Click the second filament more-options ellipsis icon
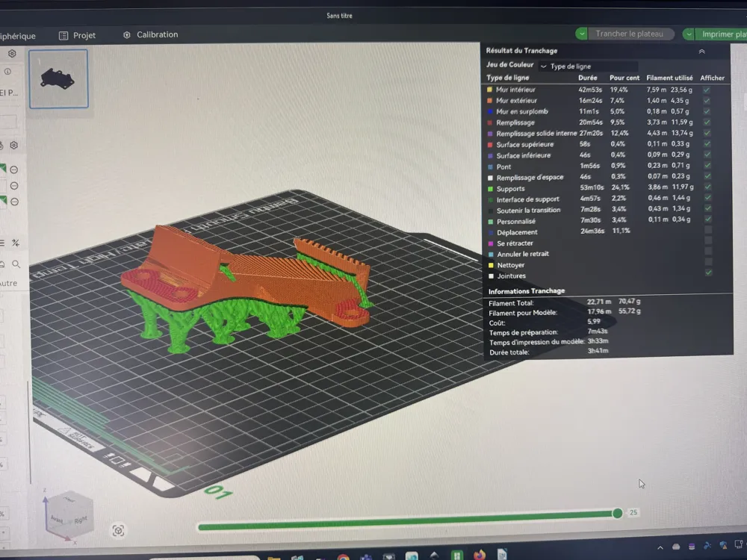The image size is (747, 560). point(14,186)
